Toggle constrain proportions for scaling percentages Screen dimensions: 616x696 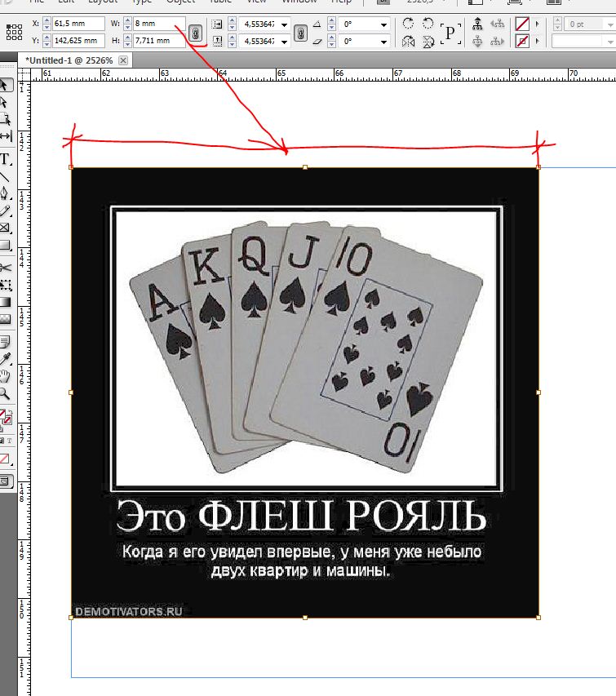click(x=300, y=33)
